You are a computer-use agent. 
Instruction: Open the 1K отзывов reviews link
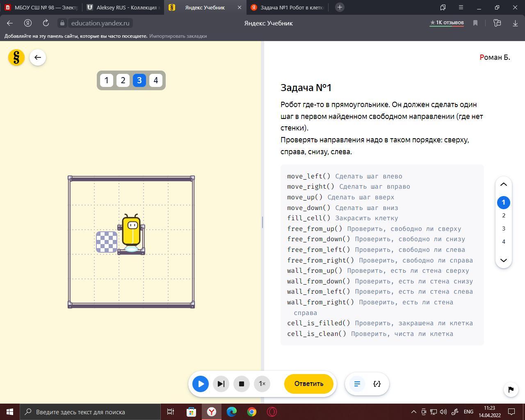pyautogui.click(x=446, y=23)
